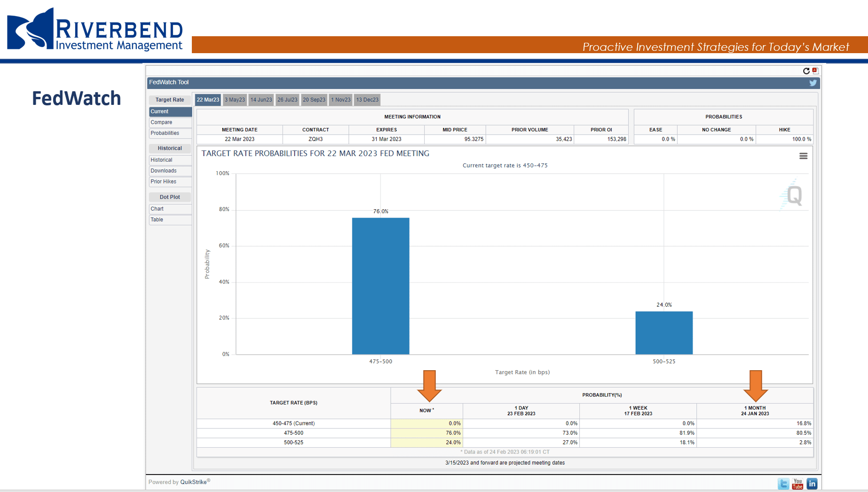Screen dimensions: 868x492
Task: Click the 80.5% 1 month value
Action: (x=804, y=433)
